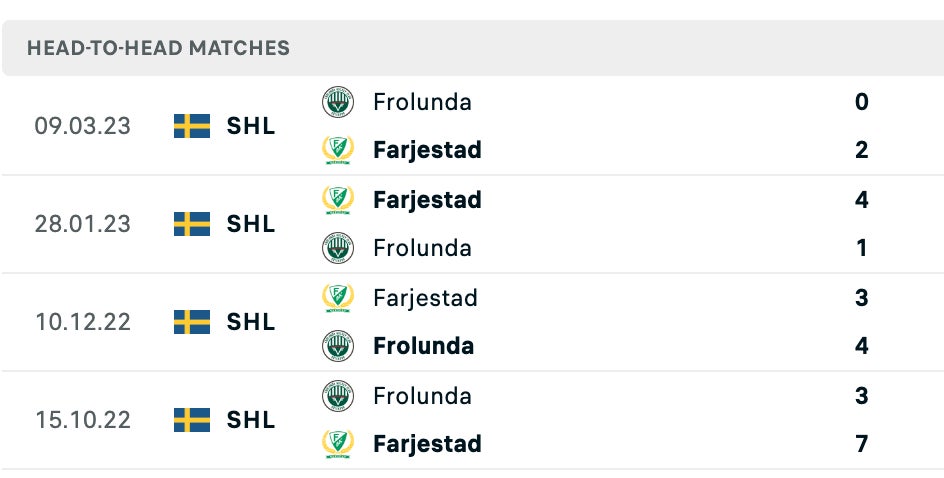Click Head-to-Head Matches header
The height and width of the screenshot is (478, 944).
158,48
